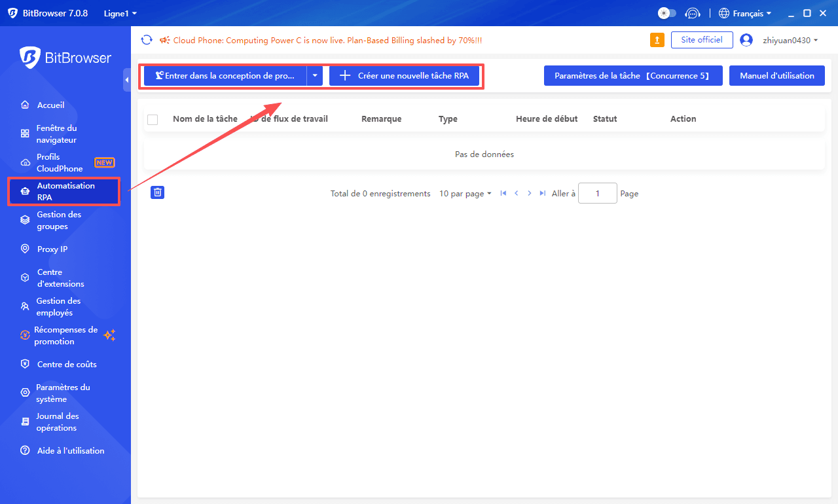838x504 pixels.
Task: Open the Automatisation RPA sidebar section
Action: 64,191
